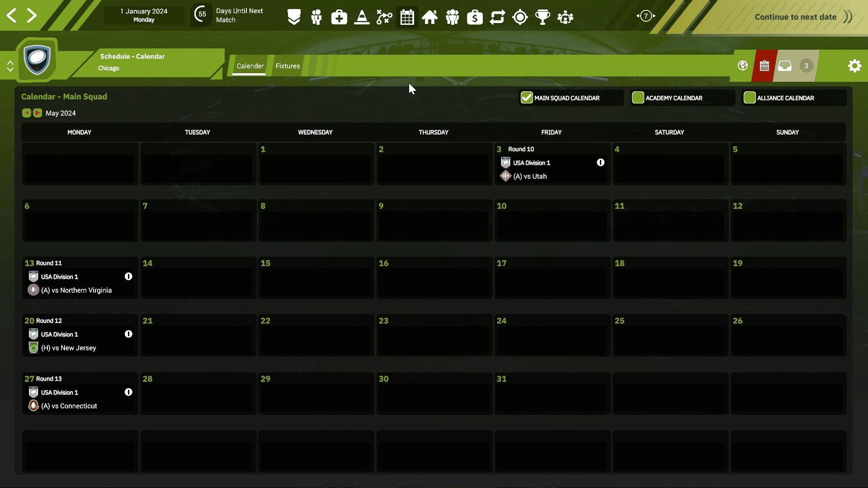Enable the Academy Calendar checkbox
868x488 pixels.
(638, 98)
